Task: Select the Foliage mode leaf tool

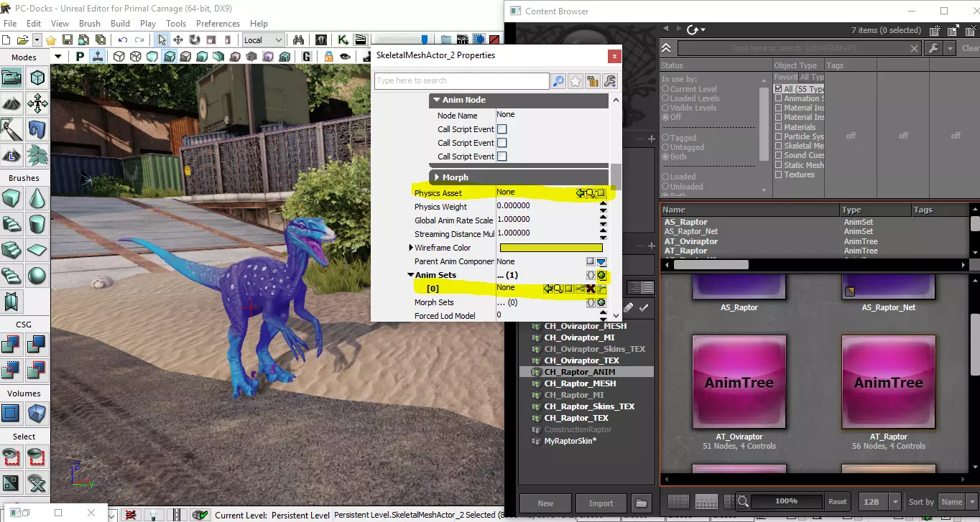Action: coord(37,154)
